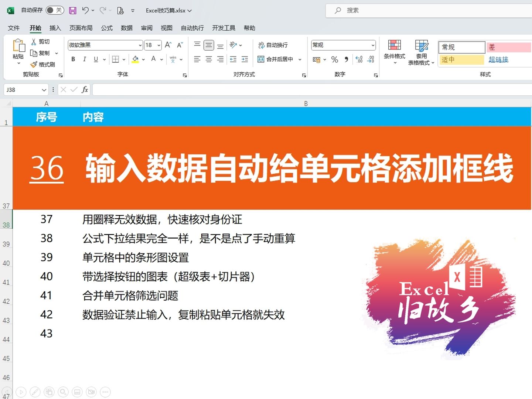The image size is (532, 399).
Task: Open number format dropdown 常规
Action: click(373, 45)
